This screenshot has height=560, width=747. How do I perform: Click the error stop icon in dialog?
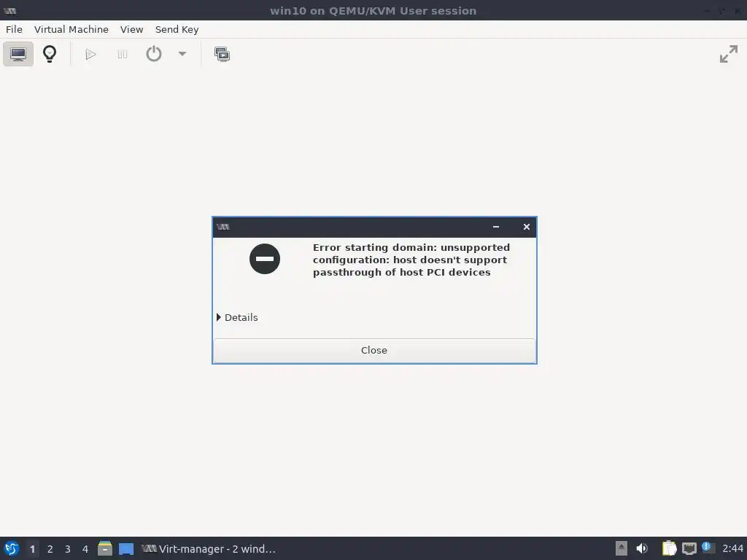pyautogui.click(x=265, y=259)
